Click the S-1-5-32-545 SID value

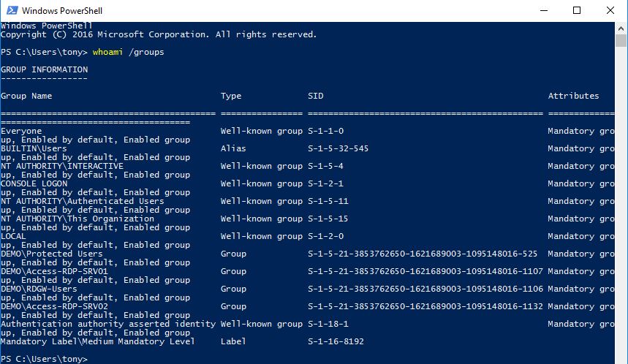(x=338, y=148)
